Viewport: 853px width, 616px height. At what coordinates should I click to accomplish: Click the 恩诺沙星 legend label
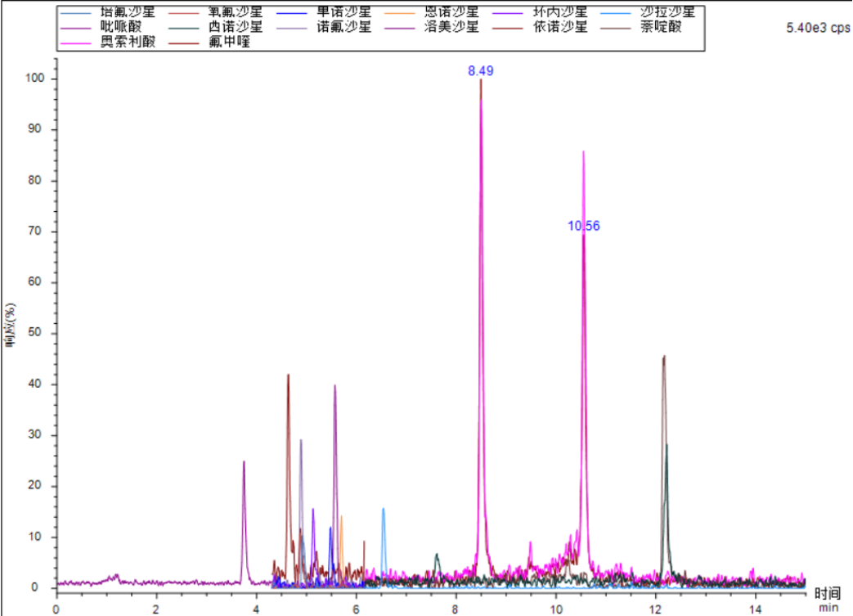click(451, 12)
